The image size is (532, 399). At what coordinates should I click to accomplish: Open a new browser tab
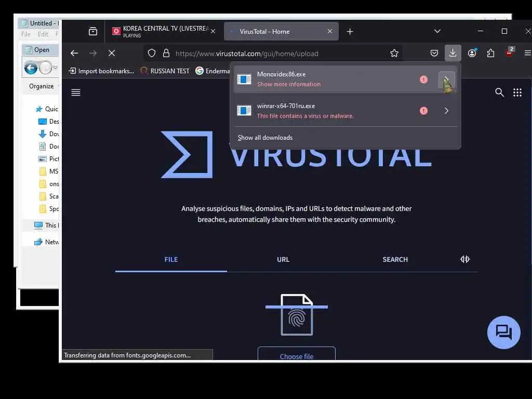tap(350, 32)
